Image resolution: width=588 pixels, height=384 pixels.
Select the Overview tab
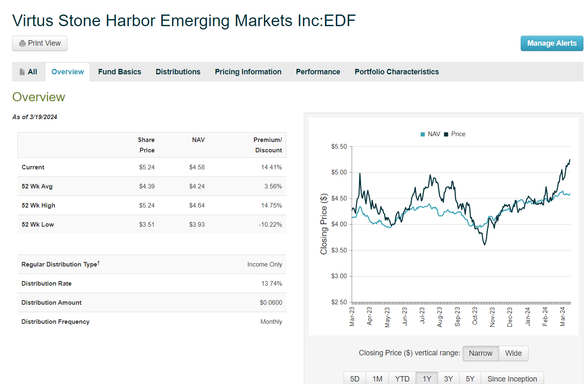67,72
